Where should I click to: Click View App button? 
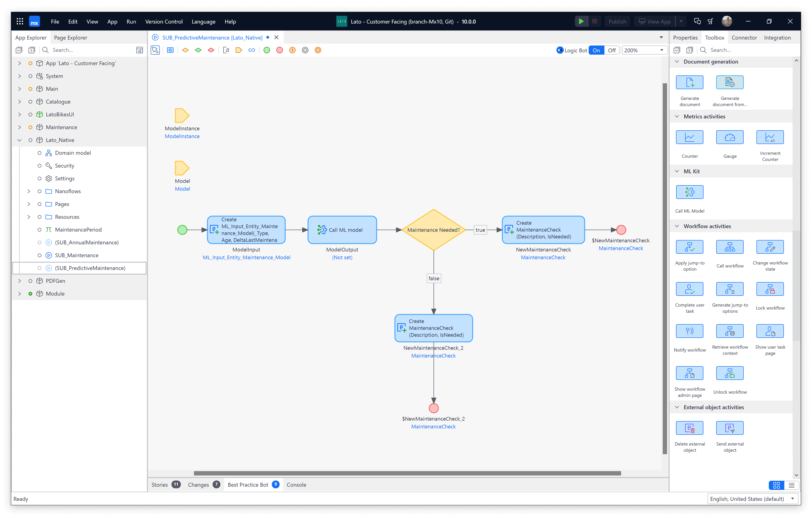coord(655,21)
